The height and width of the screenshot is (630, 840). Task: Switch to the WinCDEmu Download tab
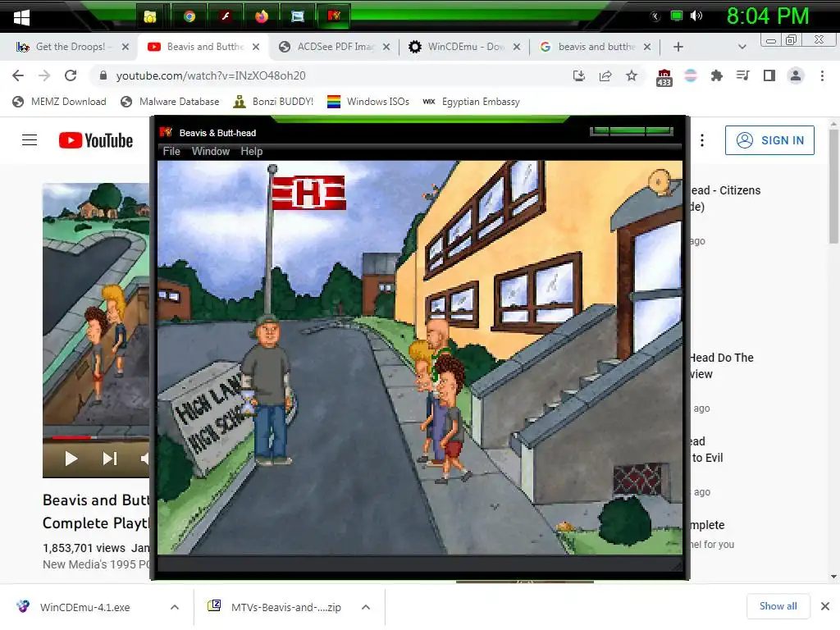click(x=465, y=47)
